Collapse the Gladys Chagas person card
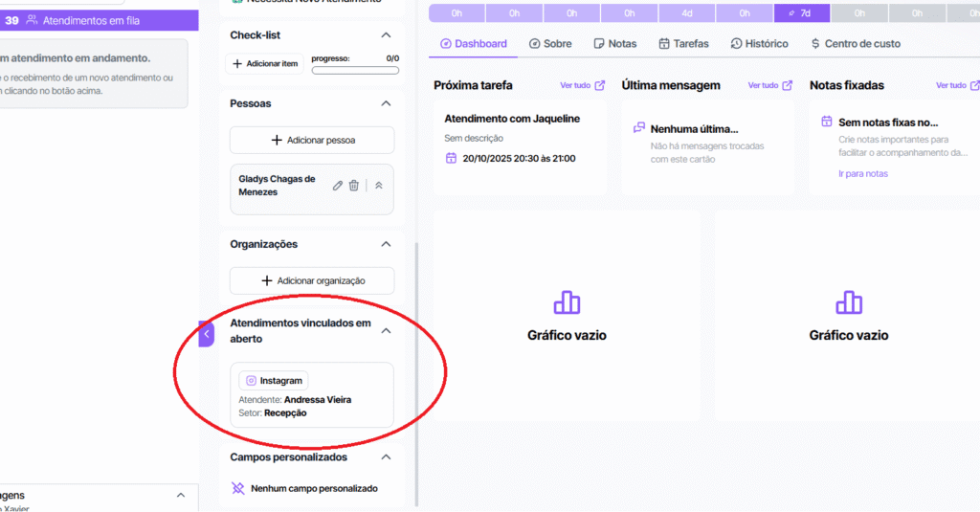The image size is (980, 512). (379, 186)
